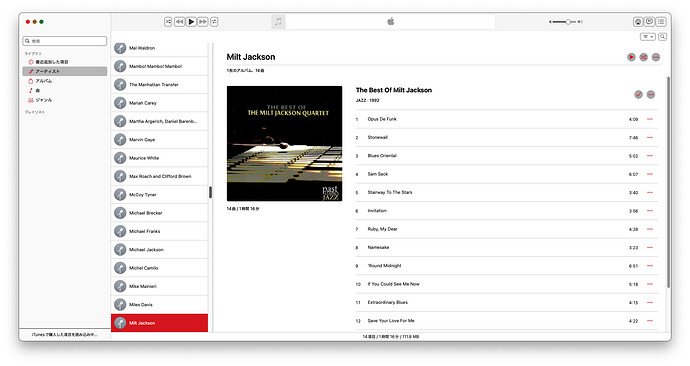Viewport: 690px width, 366px height.
Task: Select the Opus De Funk track title
Action: pos(382,119)
